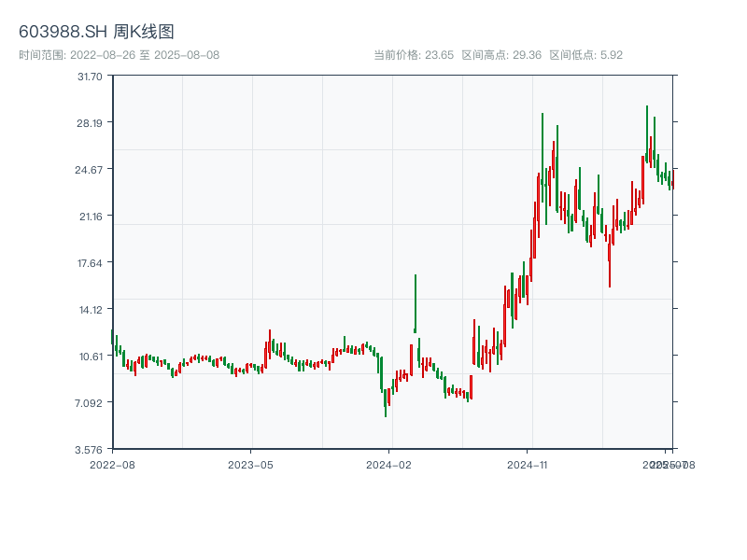This screenshot has width=747, height=560.
Task: Click the y-axis value 7.092
Action: (x=89, y=403)
